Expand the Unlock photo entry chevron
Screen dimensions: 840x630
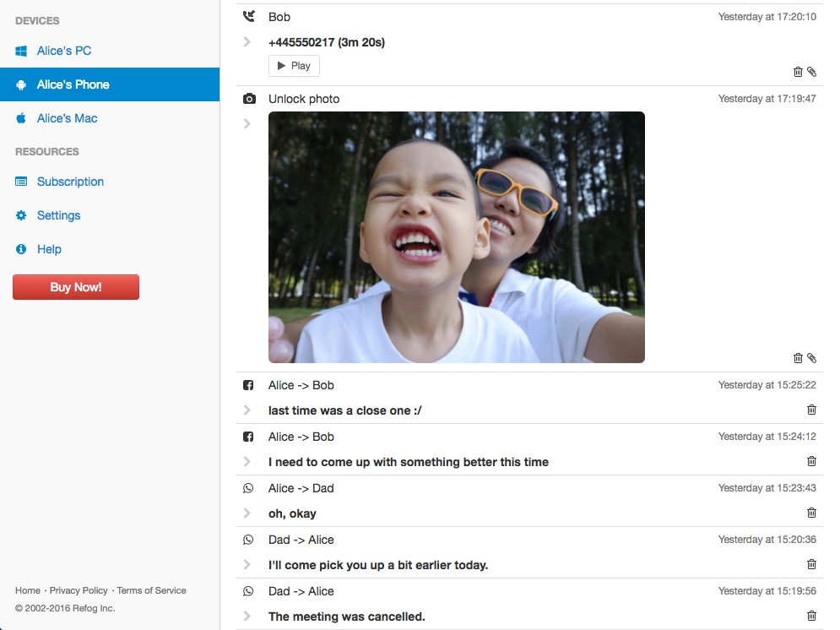(247, 124)
